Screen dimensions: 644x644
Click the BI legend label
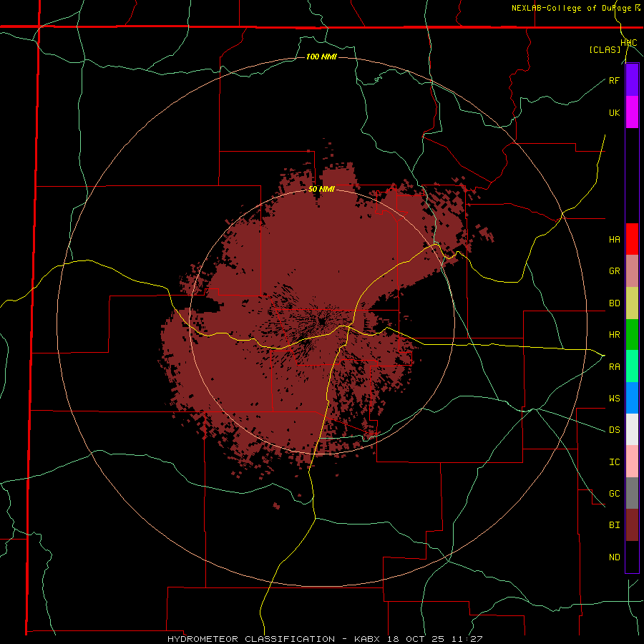point(614,525)
